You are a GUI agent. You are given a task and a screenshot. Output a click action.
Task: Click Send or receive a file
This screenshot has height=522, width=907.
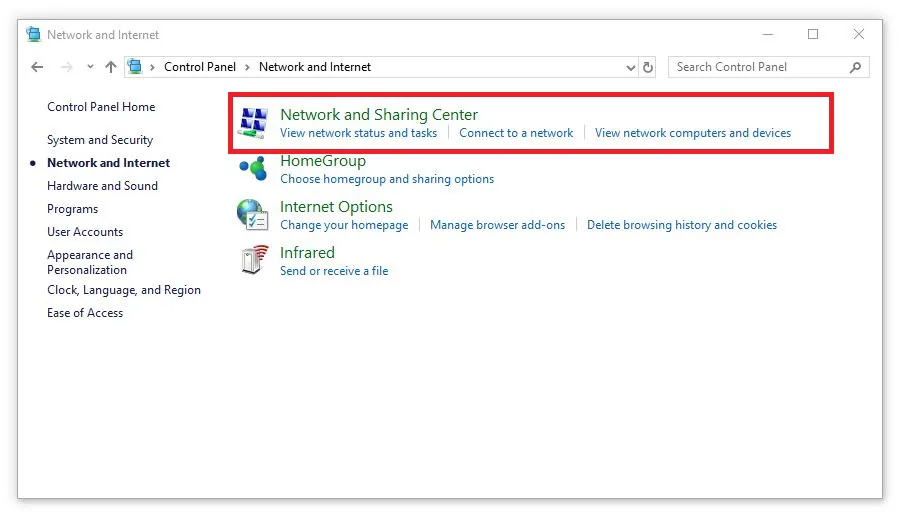pyautogui.click(x=334, y=271)
